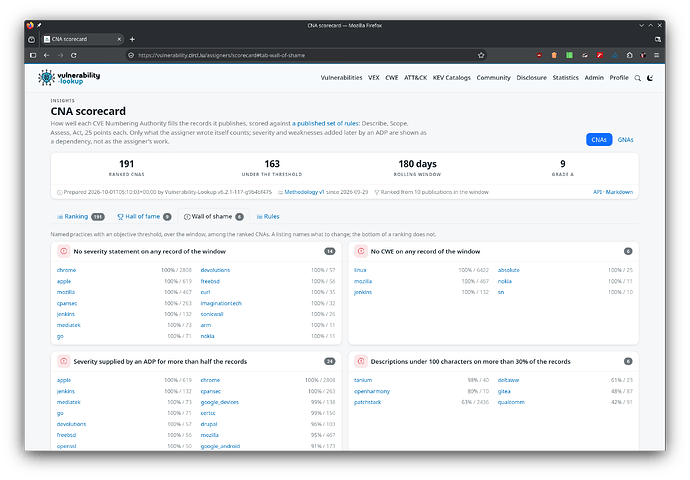The image size is (690, 480).
Task: Open the Firefox view icon left of tab
Action: click(32, 39)
